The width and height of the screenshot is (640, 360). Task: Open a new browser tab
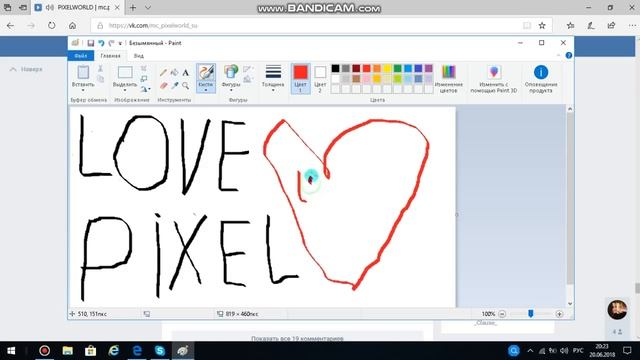click(x=133, y=7)
